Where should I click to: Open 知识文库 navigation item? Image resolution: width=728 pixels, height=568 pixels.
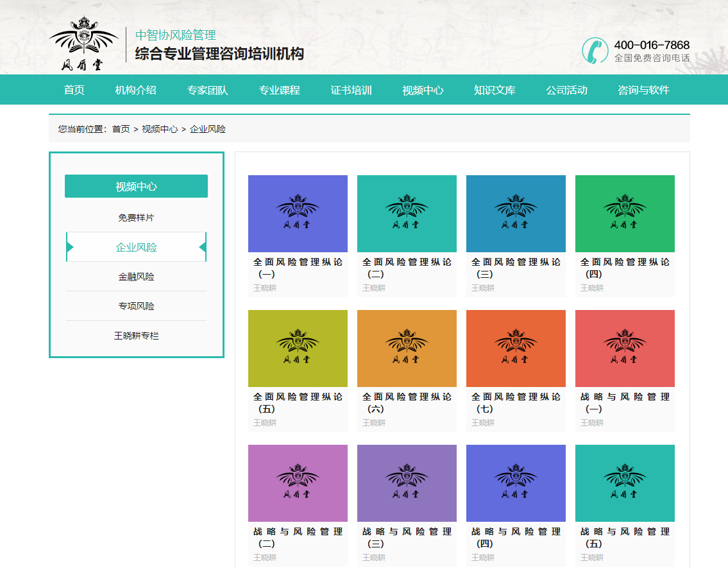tap(495, 90)
